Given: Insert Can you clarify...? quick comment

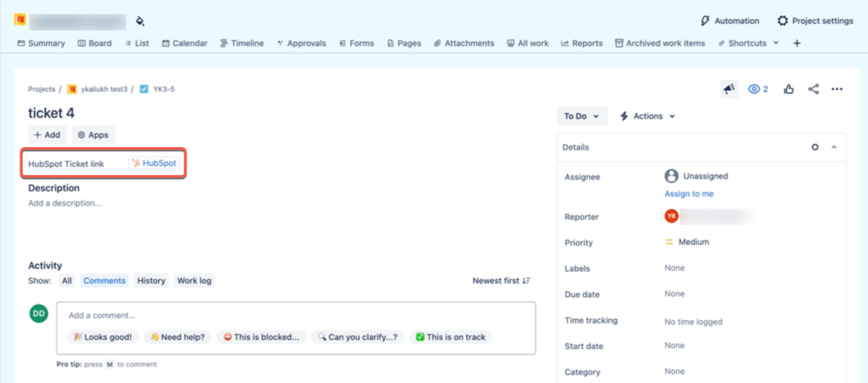Looking at the screenshot, I should point(357,337).
